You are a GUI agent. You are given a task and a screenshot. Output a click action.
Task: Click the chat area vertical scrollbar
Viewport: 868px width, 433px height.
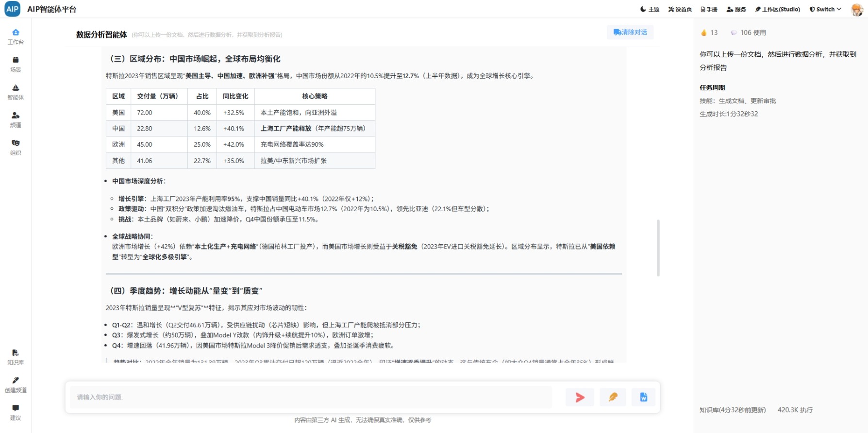point(658,248)
